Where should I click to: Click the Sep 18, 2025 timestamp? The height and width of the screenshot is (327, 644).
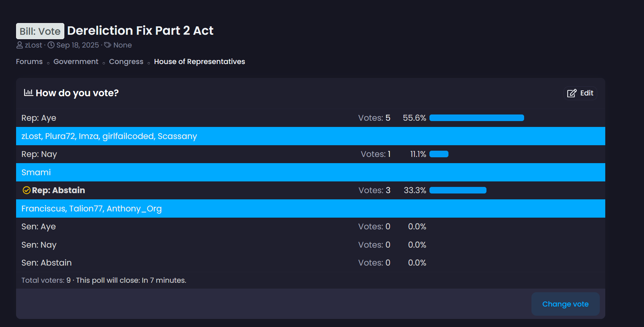coord(77,45)
